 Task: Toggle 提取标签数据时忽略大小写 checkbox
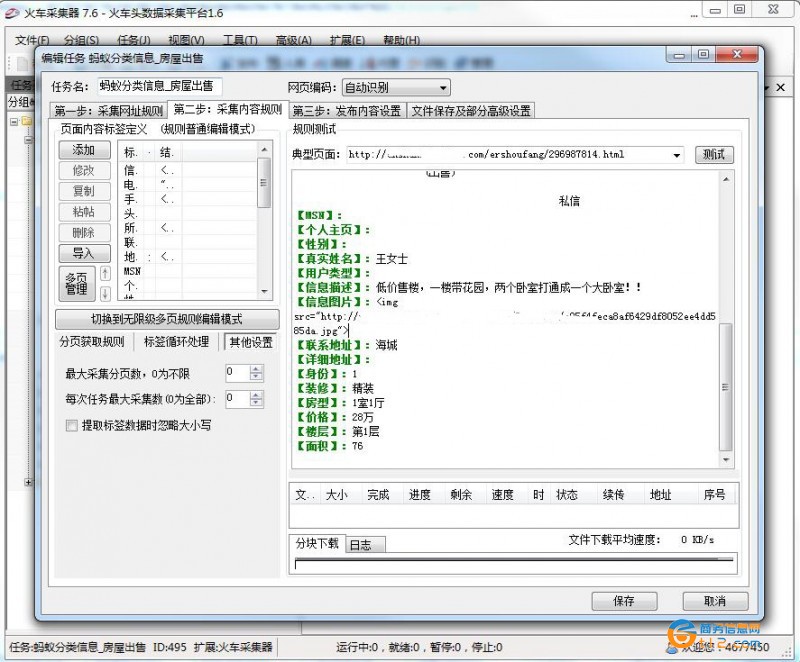tap(72, 425)
